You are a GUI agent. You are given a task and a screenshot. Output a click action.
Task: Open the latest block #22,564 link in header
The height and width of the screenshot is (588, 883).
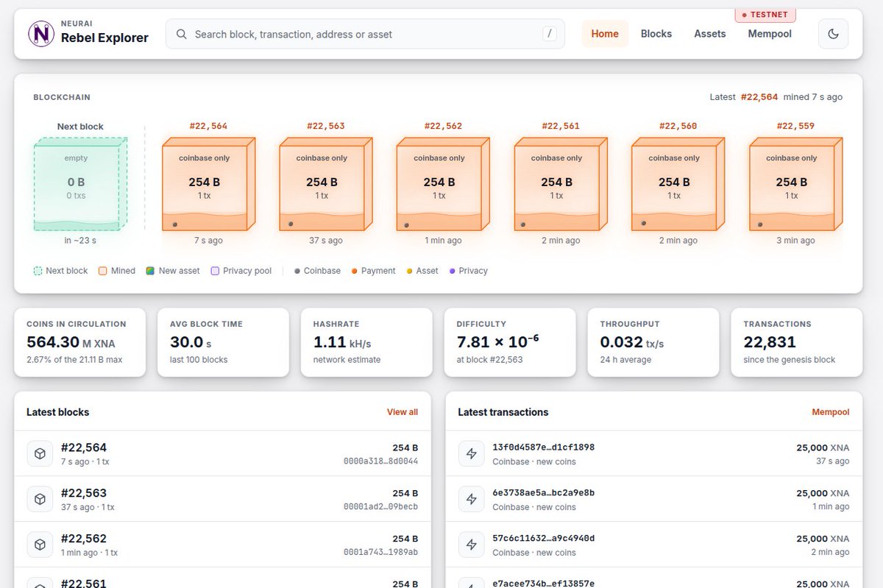tap(759, 97)
